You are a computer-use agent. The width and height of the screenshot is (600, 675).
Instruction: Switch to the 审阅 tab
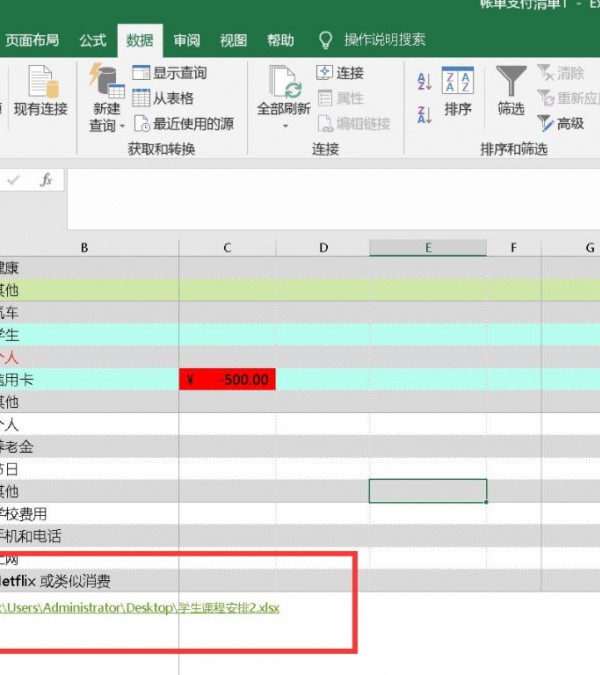[x=187, y=40]
